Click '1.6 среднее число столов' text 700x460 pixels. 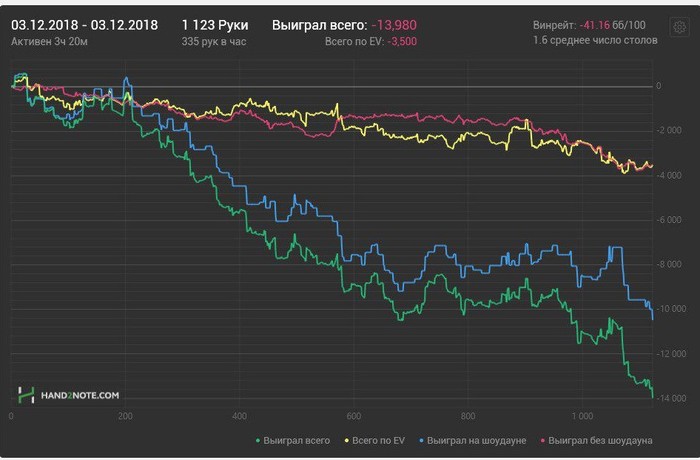click(596, 42)
